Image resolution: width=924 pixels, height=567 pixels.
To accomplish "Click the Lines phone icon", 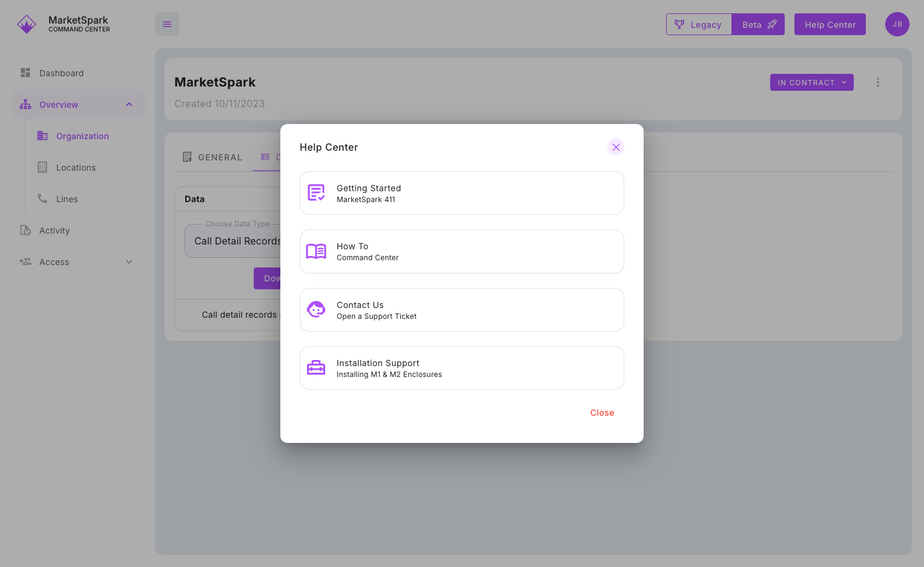I will [x=42, y=198].
